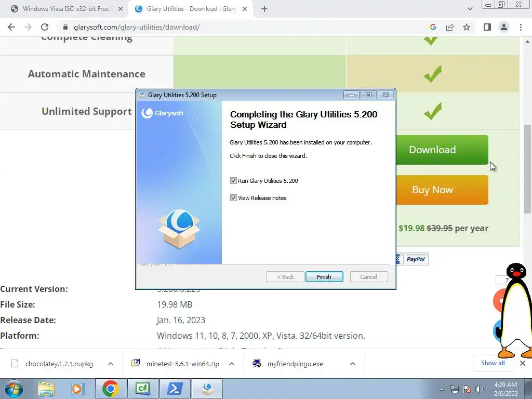The height and width of the screenshot is (399, 532).
Task: Open Action Center flag tray icon
Action: pyautogui.click(x=467, y=389)
